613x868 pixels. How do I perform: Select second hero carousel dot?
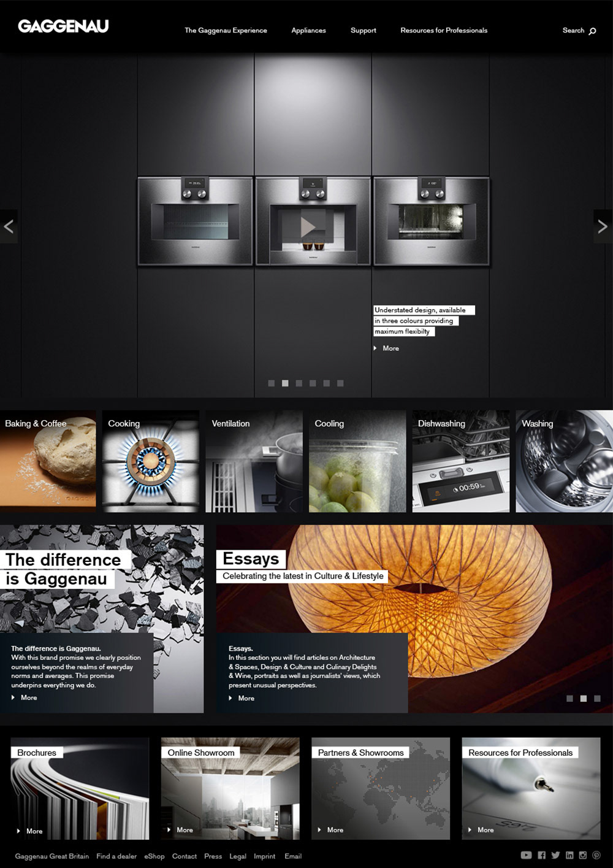[285, 383]
